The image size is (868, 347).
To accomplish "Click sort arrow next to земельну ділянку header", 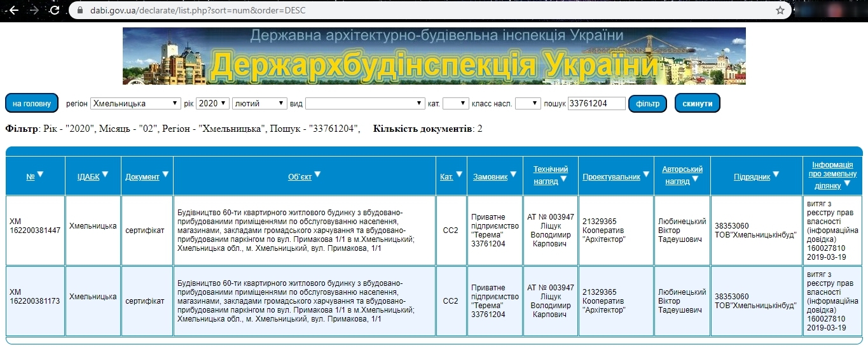I will pyautogui.click(x=847, y=183).
